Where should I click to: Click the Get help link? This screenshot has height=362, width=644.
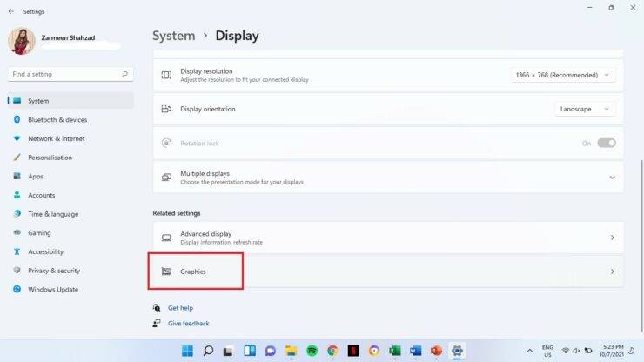[x=180, y=308]
